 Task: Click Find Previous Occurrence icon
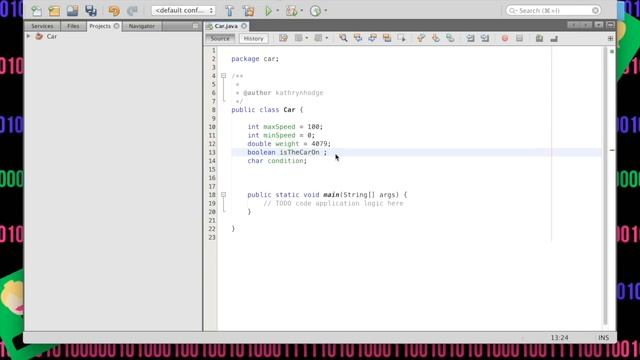pos(358,38)
